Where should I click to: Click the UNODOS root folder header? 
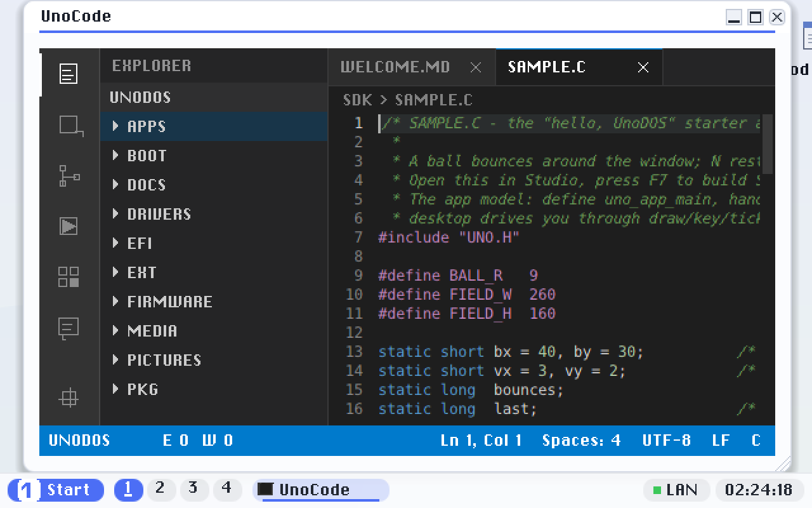(214, 97)
